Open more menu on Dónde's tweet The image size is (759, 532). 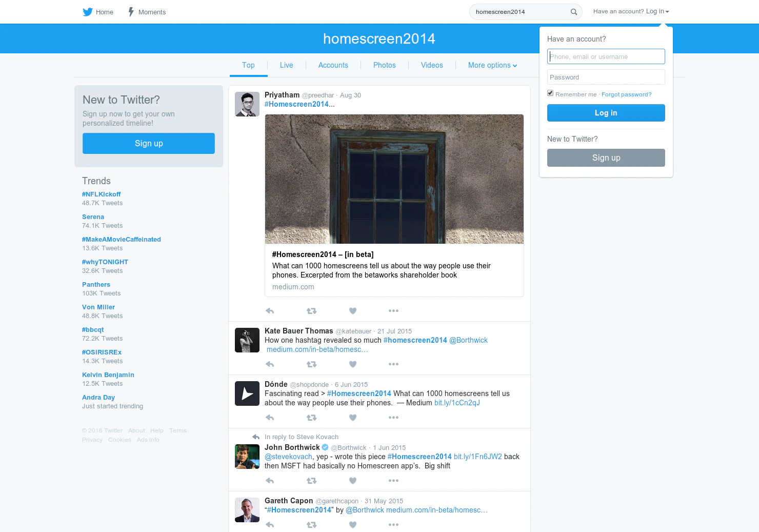tap(393, 418)
